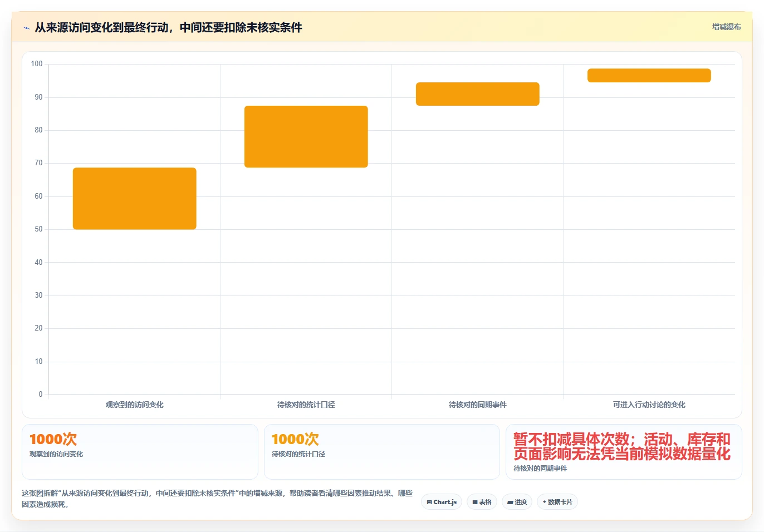Screen dimensions: 764x532
Task: Click the red 暂不扣减具体次数 card text
Action: (x=622, y=447)
